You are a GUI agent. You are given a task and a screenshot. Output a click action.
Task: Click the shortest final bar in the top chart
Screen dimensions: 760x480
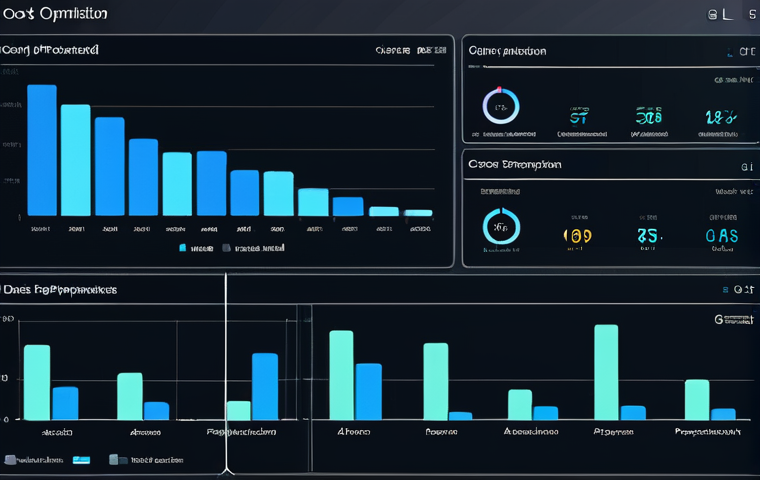[x=418, y=213]
